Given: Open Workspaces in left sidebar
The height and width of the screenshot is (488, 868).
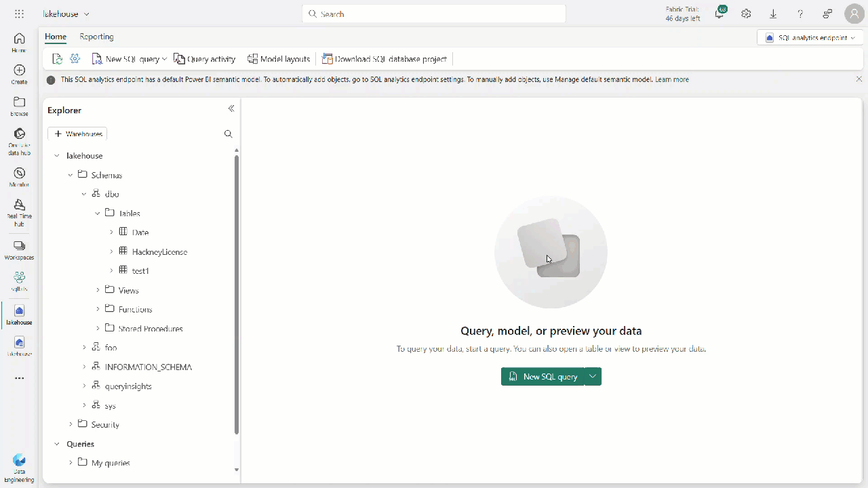Looking at the screenshot, I should [19, 250].
